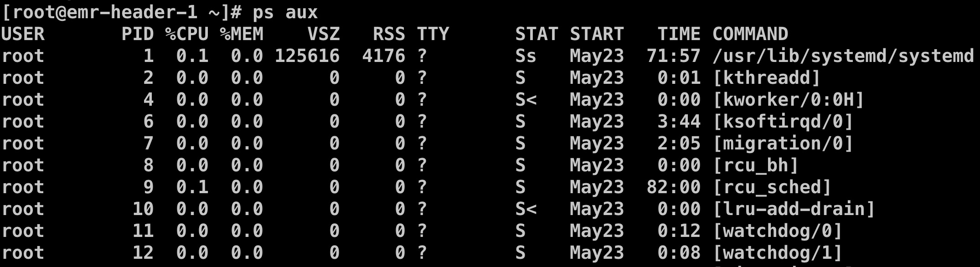Click the USER column header

click(x=23, y=34)
